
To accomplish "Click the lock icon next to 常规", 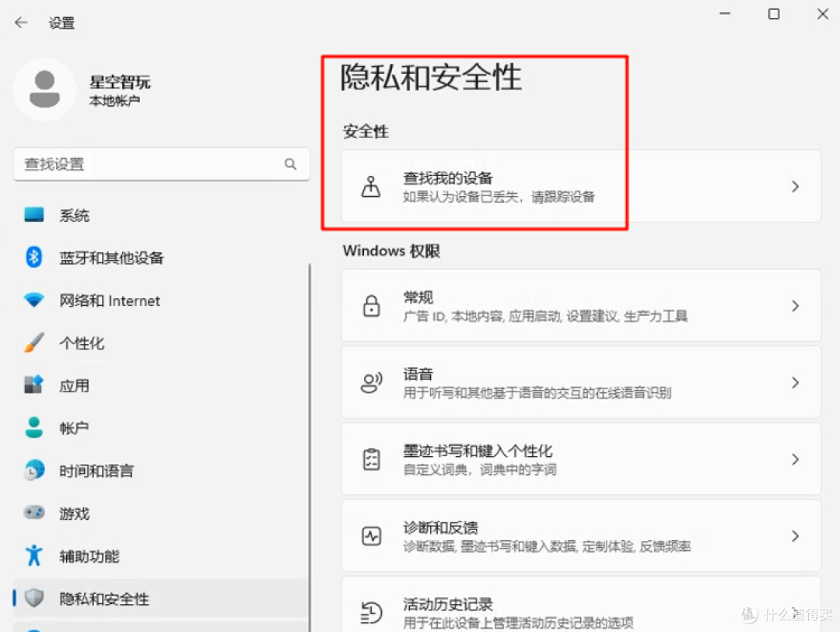I will point(372,305).
